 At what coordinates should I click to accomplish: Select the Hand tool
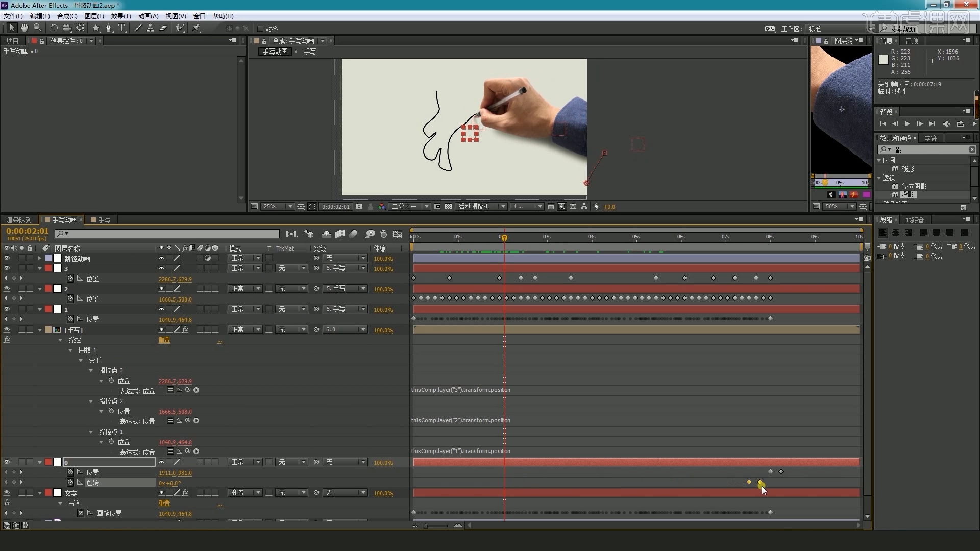click(24, 28)
